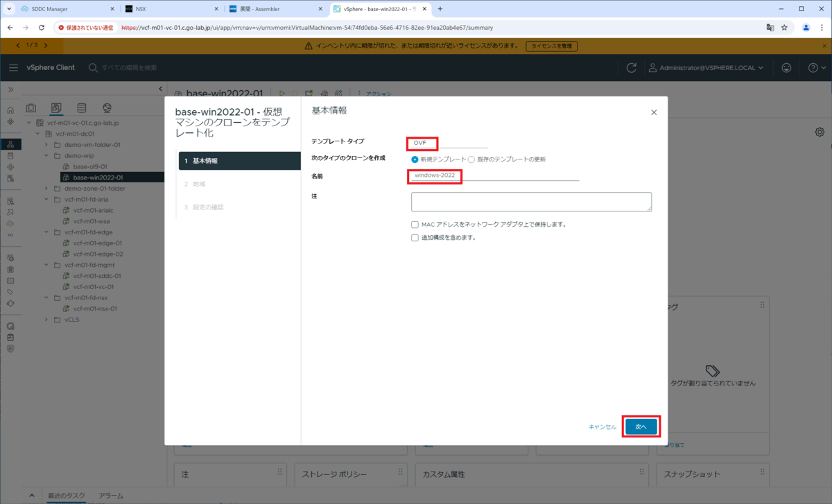Select VMs and Templates view icon
The height and width of the screenshot is (504, 832).
click(56, 107)
